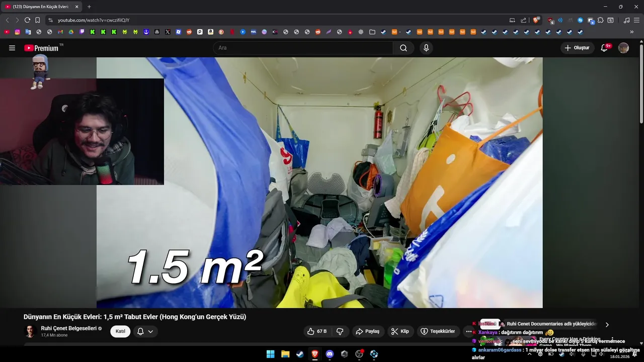Open the bookmarks folder icon

372,32
